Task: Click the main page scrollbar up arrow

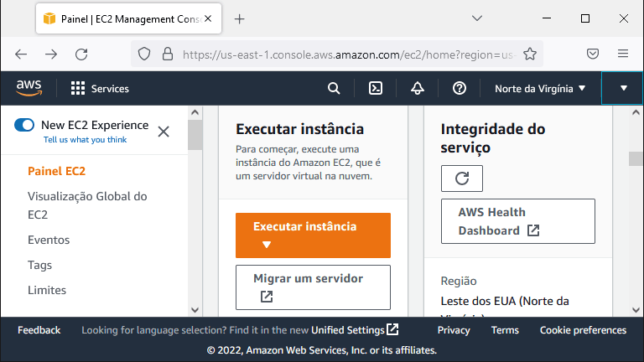Action: tap(636, 112)
